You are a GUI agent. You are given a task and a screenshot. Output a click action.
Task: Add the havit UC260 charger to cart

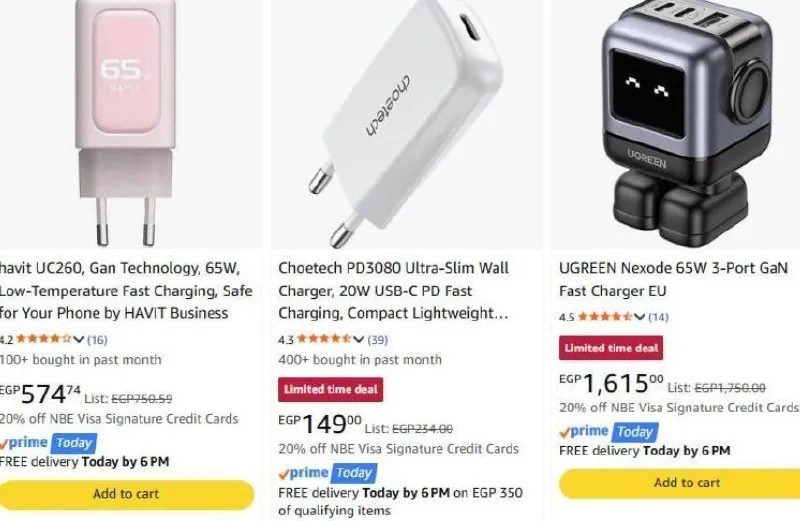126,494
